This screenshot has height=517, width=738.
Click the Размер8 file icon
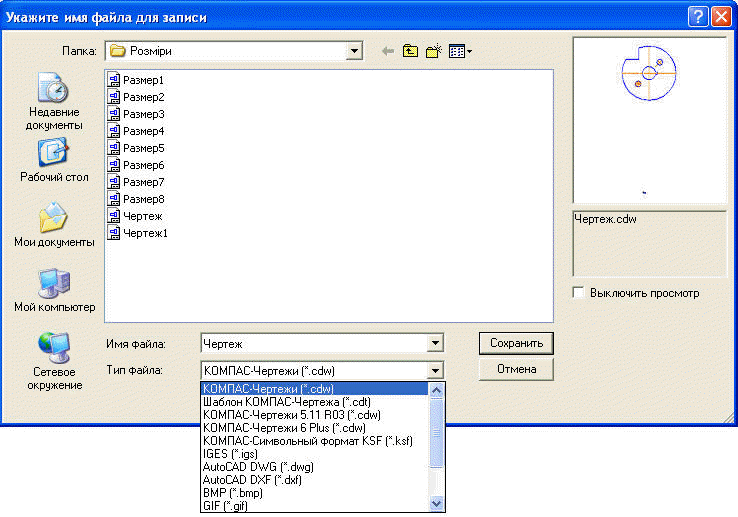click(113, 199)
